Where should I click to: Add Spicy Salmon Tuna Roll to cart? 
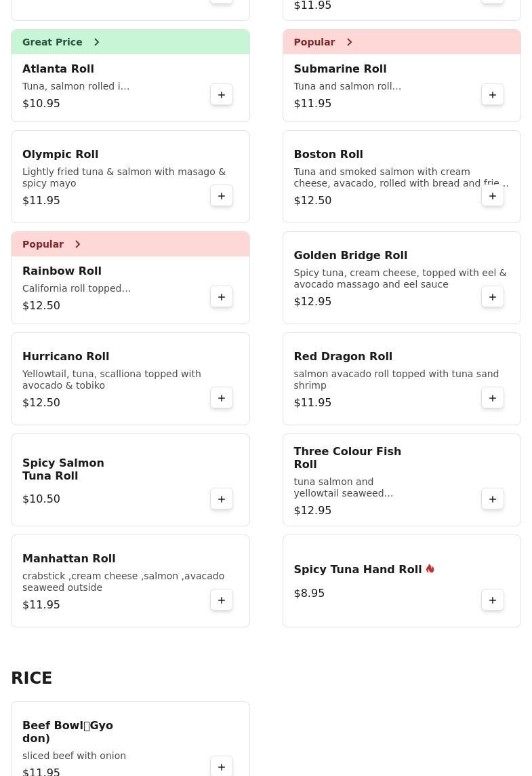(x=222, y=499)
